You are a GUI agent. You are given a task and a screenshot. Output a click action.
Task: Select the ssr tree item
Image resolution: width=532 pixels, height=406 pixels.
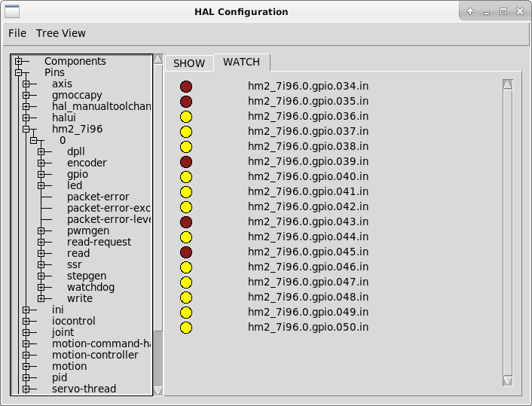click(75, 264)
